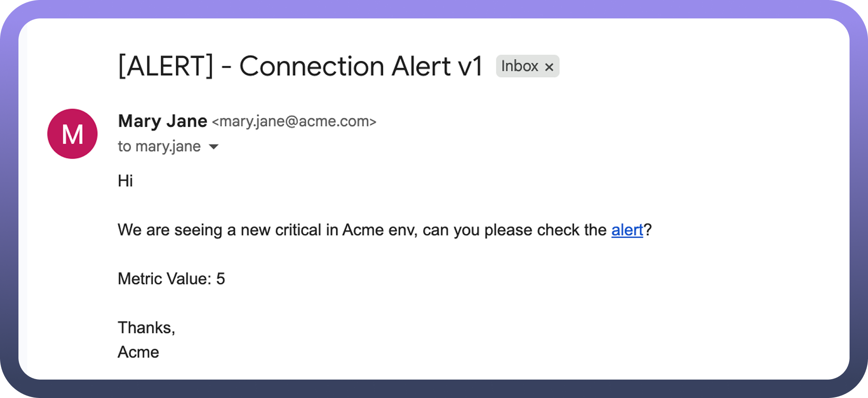The height and width of the screenshot is (398, 868).
Task: Click the word "critical" in the body
Action: point(298,230)
